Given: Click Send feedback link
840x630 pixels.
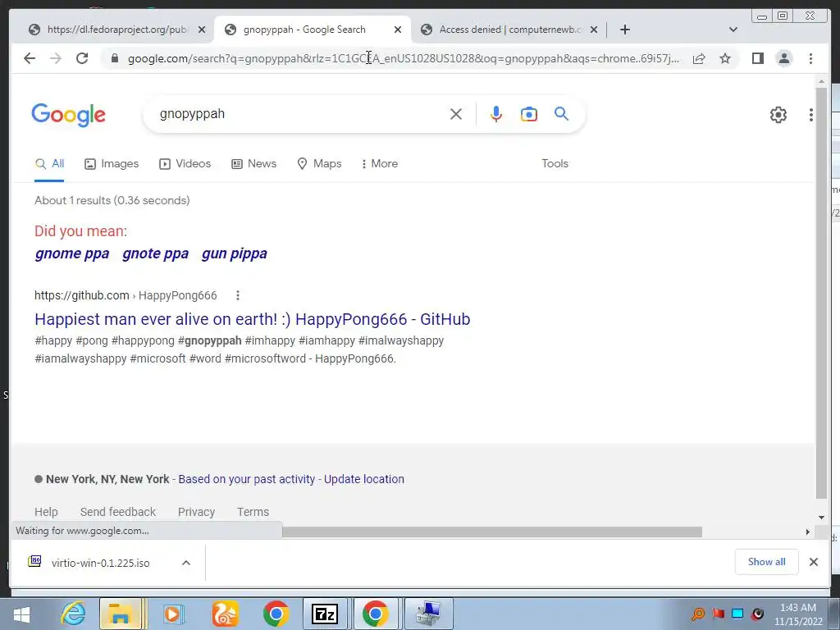Looking at the screenshot, I should coord(118,512).
